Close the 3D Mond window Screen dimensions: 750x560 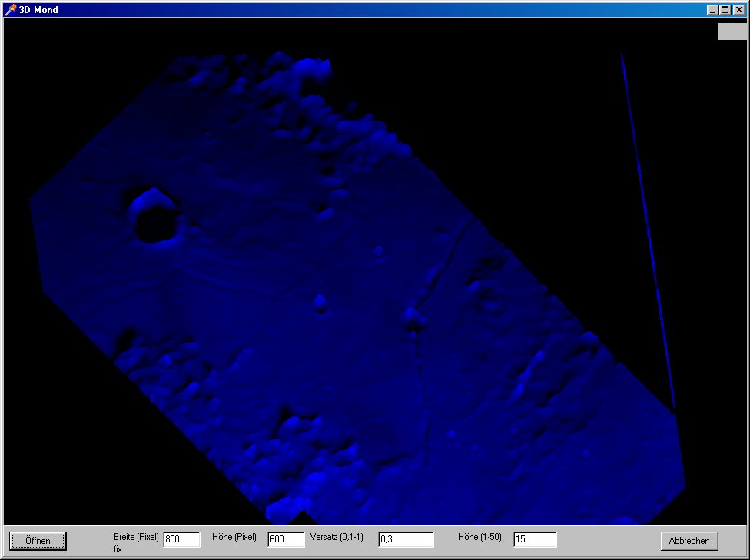tap(738, 9)
